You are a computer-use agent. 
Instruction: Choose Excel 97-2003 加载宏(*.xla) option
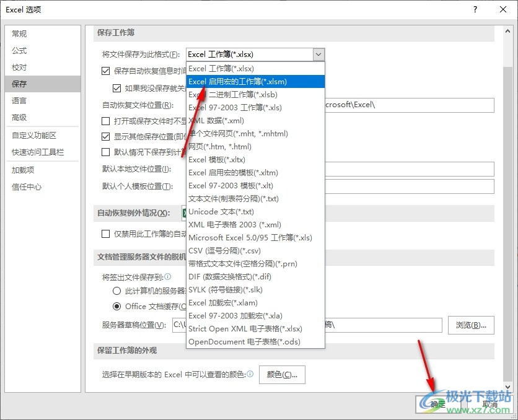coord(255,316)
